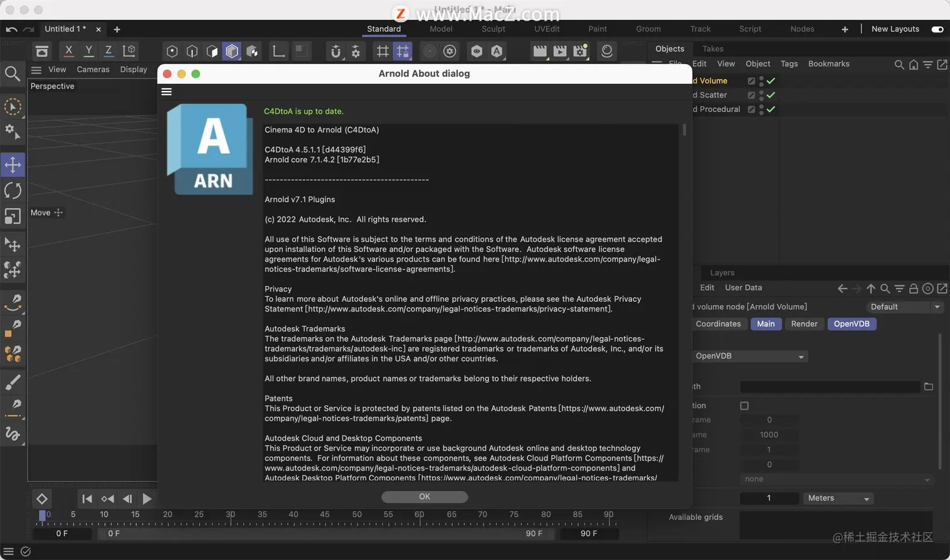
Task: Toggle Arnold Procedural layer checkbox
Action: click(x=751, y=109)
